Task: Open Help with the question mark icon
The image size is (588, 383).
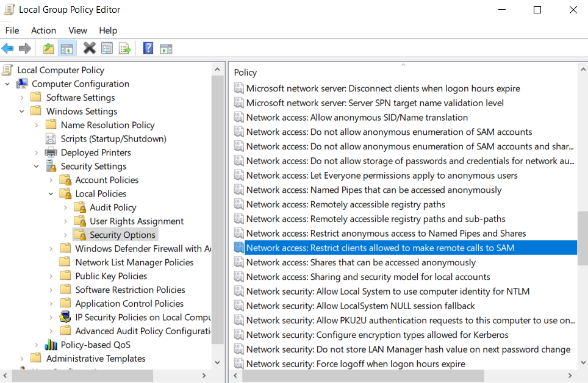Action: click(148, 48)
